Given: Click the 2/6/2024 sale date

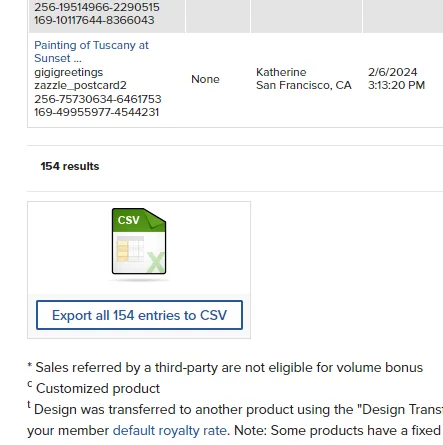Looking at the screenshot, I should click(x=392, y=72).
